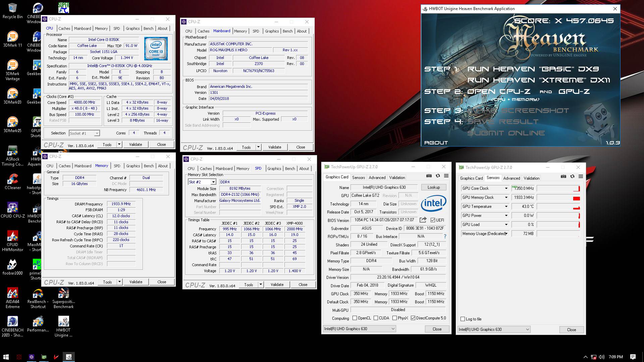Open the Recycle Bin desktop icon
Viewport: 644px width, 362px height.
point(13,11)
